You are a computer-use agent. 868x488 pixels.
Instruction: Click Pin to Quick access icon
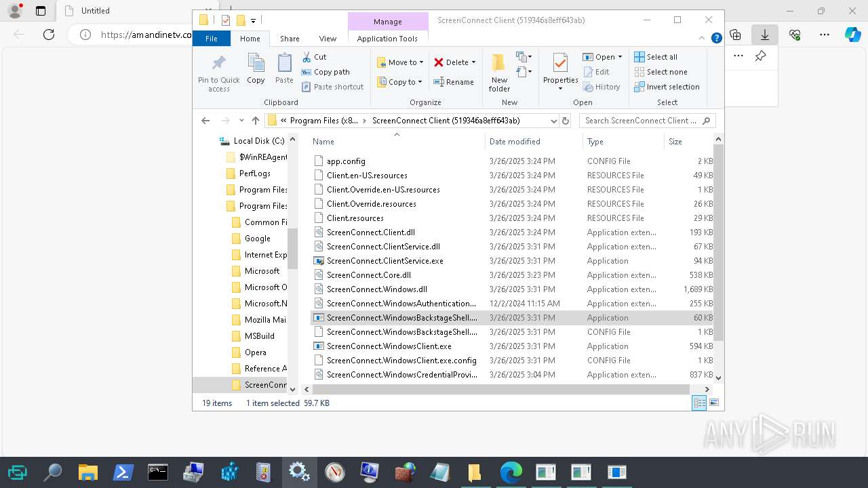(218, 73)
